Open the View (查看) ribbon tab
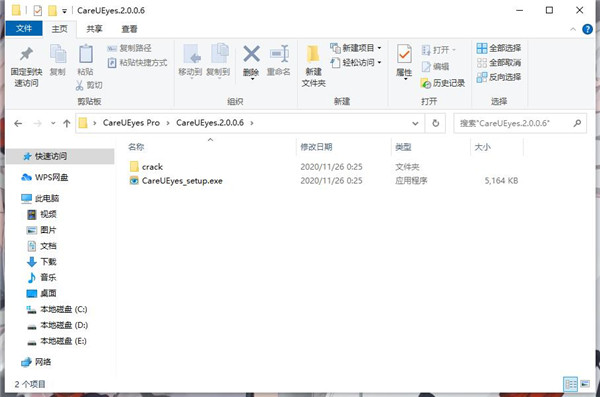 click(129, 29)
